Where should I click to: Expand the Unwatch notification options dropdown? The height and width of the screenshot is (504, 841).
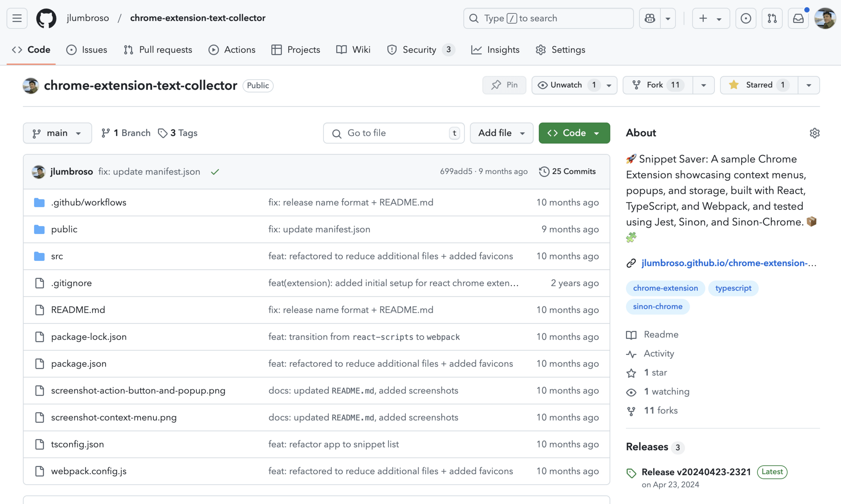609,85
